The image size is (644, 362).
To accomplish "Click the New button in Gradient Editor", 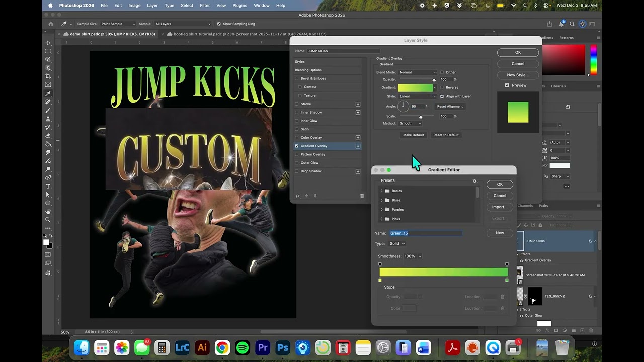I will [500, 233].
